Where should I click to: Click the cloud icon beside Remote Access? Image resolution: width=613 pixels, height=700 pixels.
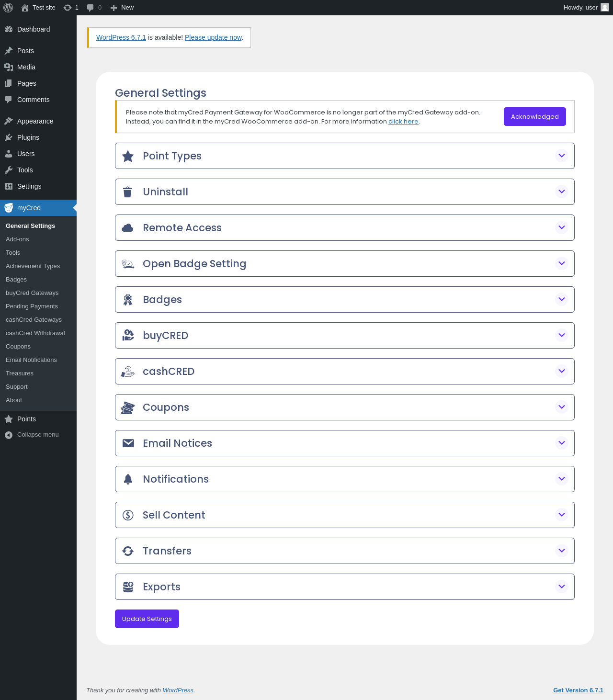tap(127, 228)
